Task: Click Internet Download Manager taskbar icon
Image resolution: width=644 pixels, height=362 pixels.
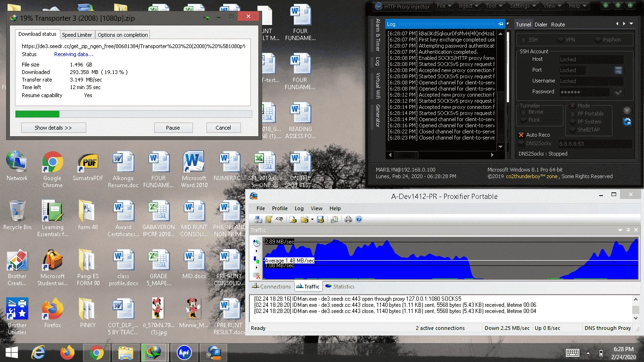Action: (154, 352)
